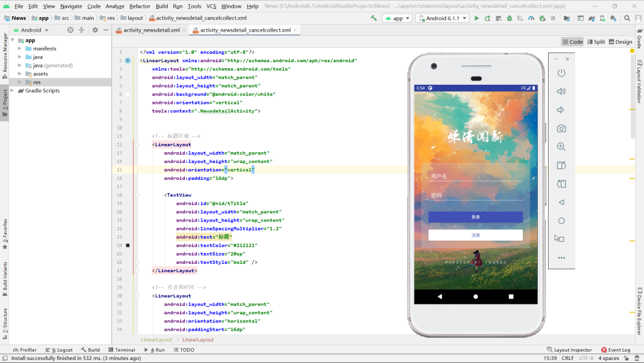Click the phone screen recents square button
This screenshot has width=644, height=363.
tap(511, 296)
